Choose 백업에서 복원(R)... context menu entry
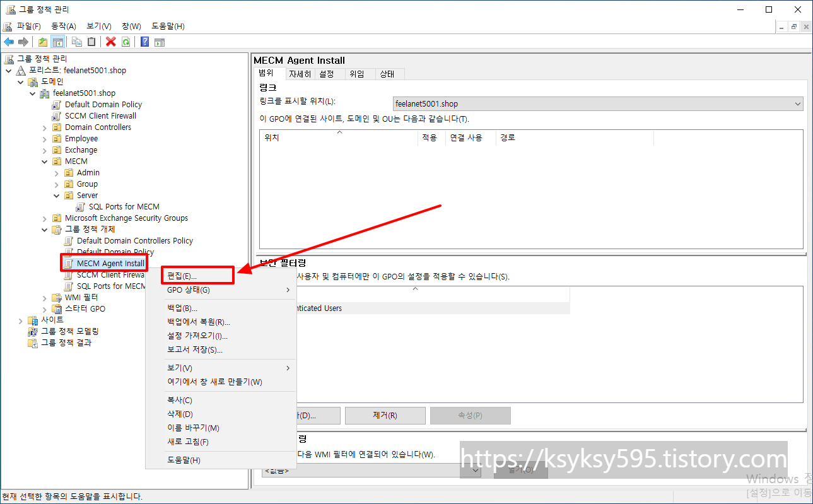Screen dimensions: 813x504 (221, 322)
